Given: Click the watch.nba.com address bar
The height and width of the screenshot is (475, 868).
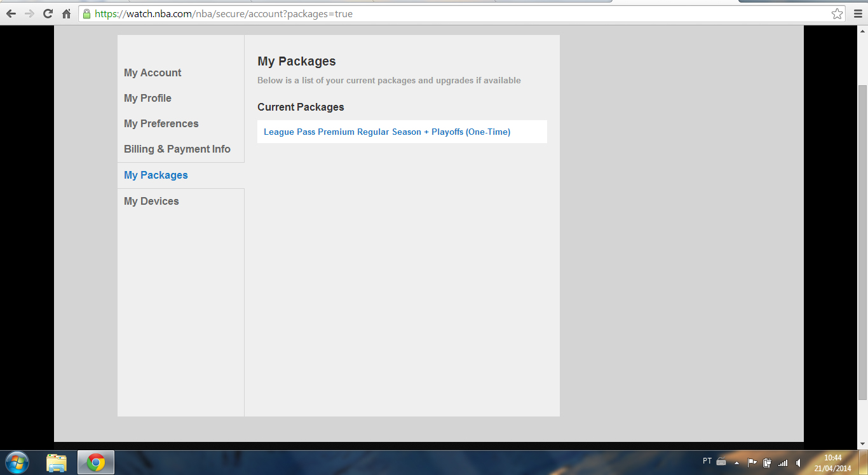Looking at the screenshot, I should click(x=463, y=13).
